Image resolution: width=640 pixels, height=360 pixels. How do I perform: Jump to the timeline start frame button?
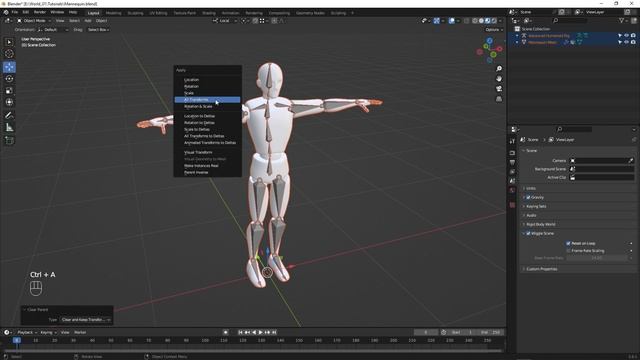pos(240,332)
